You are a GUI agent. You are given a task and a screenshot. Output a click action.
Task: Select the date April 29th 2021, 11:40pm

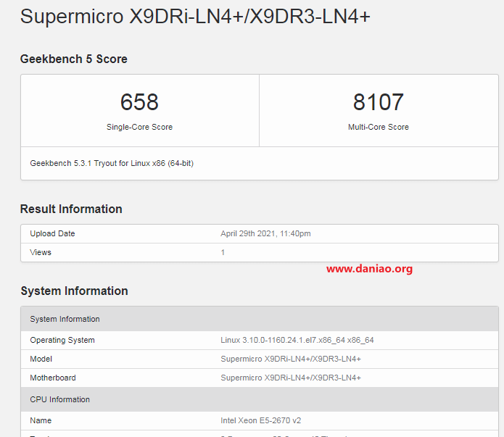pyautogui.click(x=265, y=233)
